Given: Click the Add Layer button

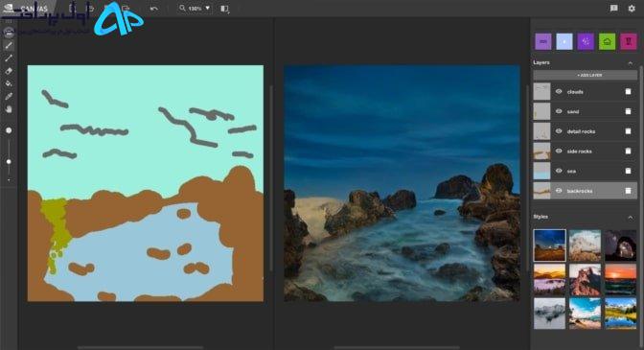Looking at the screenshot, I should [585, 75].
